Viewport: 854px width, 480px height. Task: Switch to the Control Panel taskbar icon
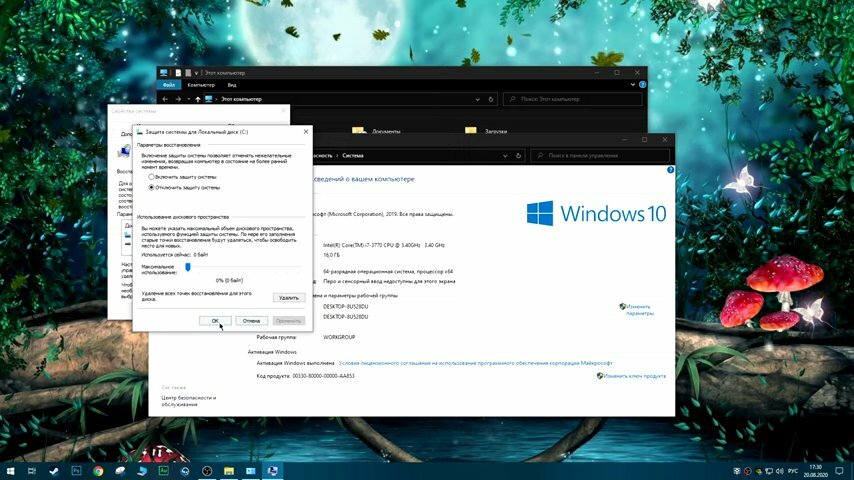pos(251,471)
